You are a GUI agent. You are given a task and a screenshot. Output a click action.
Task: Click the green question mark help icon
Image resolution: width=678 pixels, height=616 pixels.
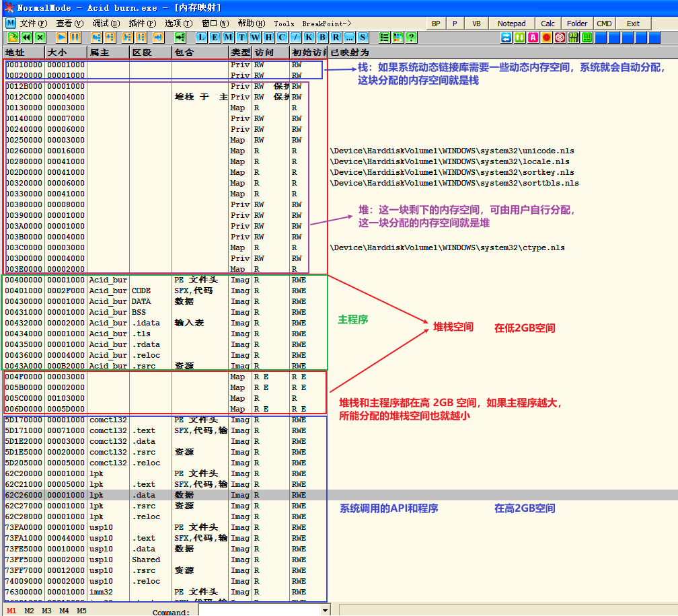click(411, 38)
